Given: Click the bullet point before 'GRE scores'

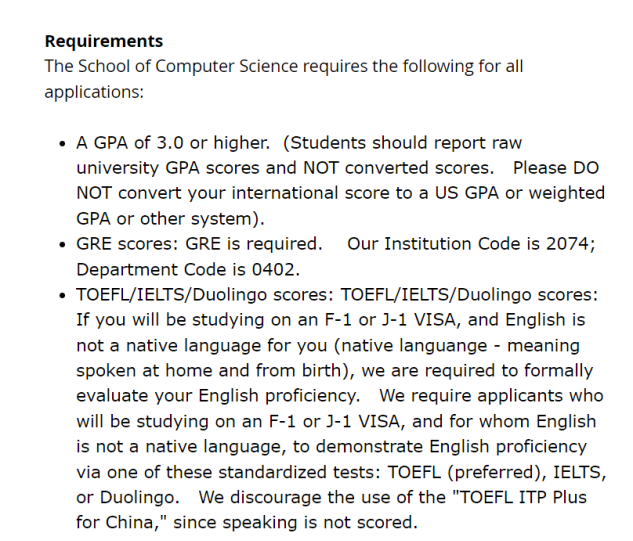Looking at the screenshot, I should (x=62, y=245).
